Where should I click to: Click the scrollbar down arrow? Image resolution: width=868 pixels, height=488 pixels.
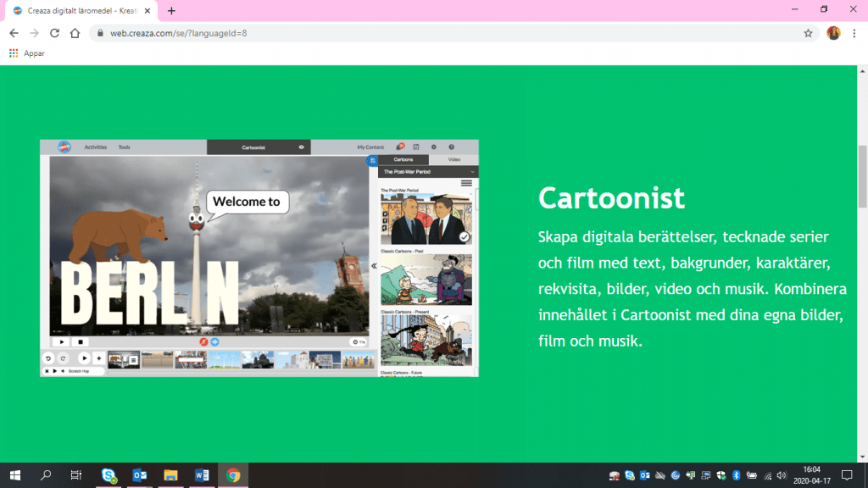pyautogui.click(x=862, y=457)
